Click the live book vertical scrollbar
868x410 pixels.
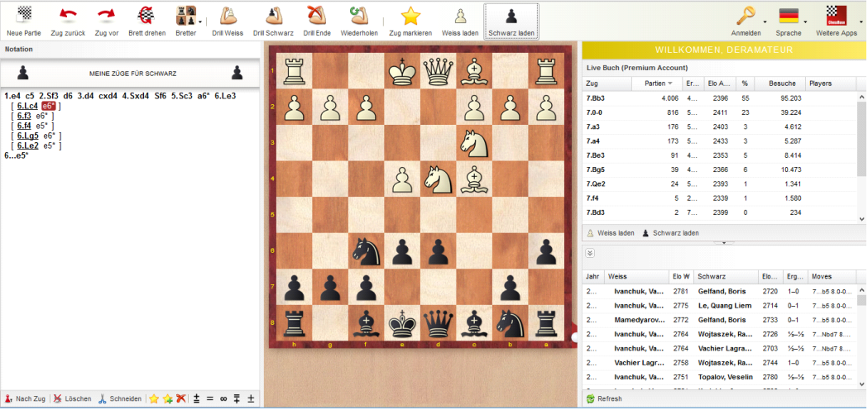[x=861, y=149]
